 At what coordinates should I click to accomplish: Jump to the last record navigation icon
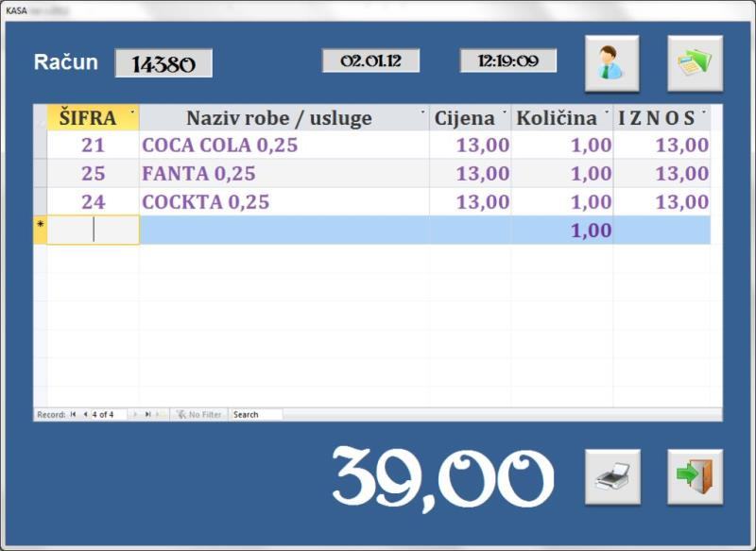(146, 415)
